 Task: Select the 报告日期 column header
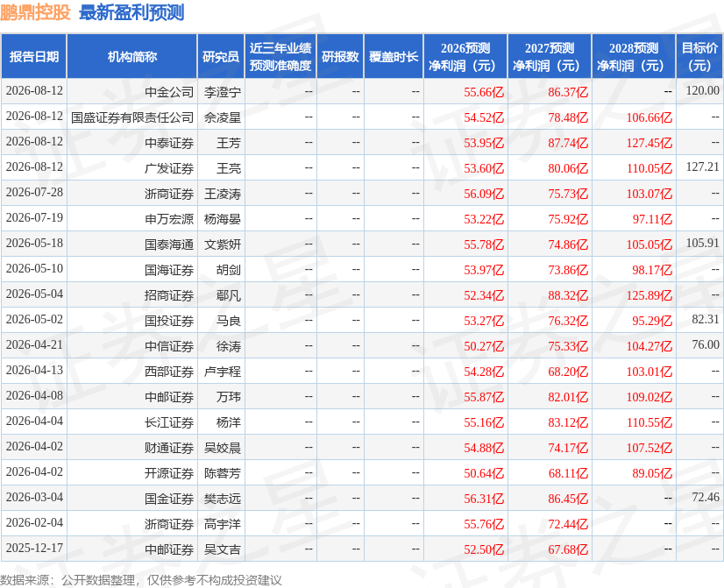34,56
